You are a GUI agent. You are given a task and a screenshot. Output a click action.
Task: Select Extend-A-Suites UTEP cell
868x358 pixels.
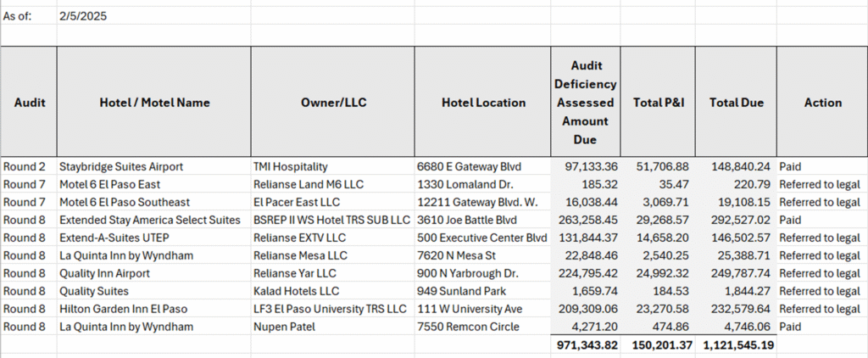coord(154,238)
